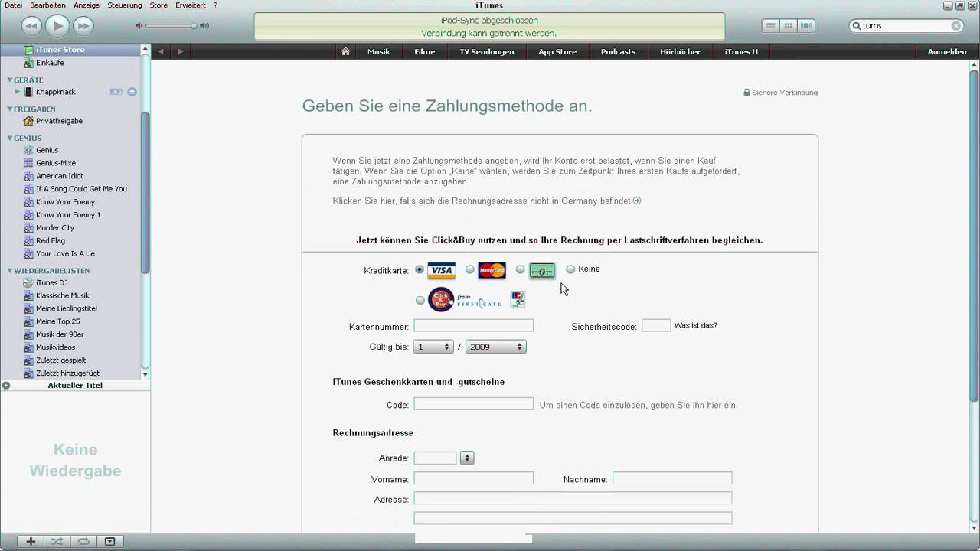980x551 pixels.
Task: Collapse the GERÄTE section
Action: click(10, 80)
